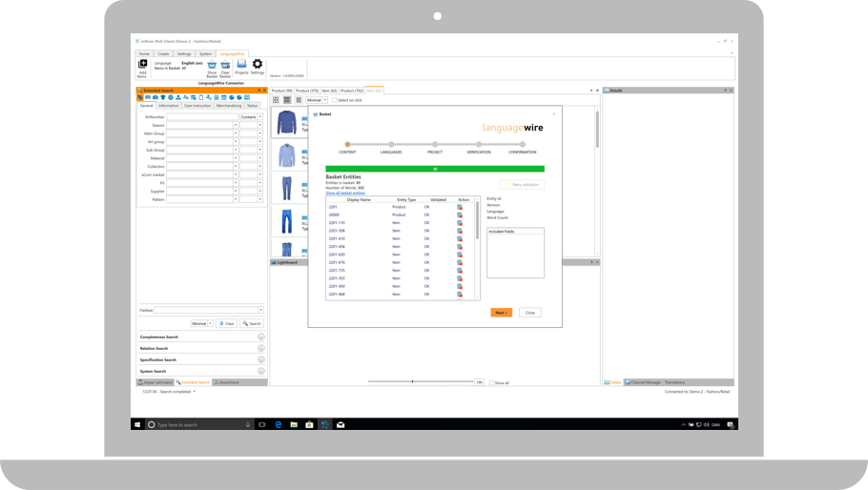Image resolution: width=868 pixels, height=490 pixels.
Task: Open Projects from the ribbon
Action: 241,65
